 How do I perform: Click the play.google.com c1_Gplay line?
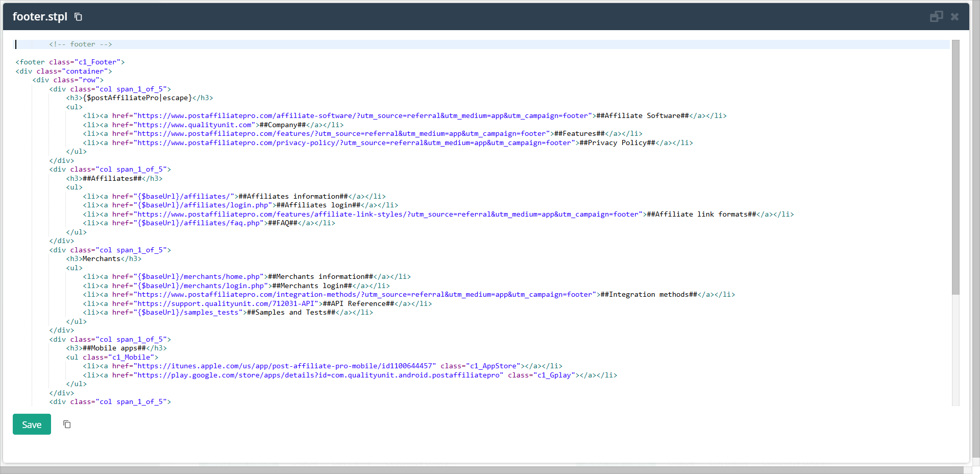coord(350,375)
